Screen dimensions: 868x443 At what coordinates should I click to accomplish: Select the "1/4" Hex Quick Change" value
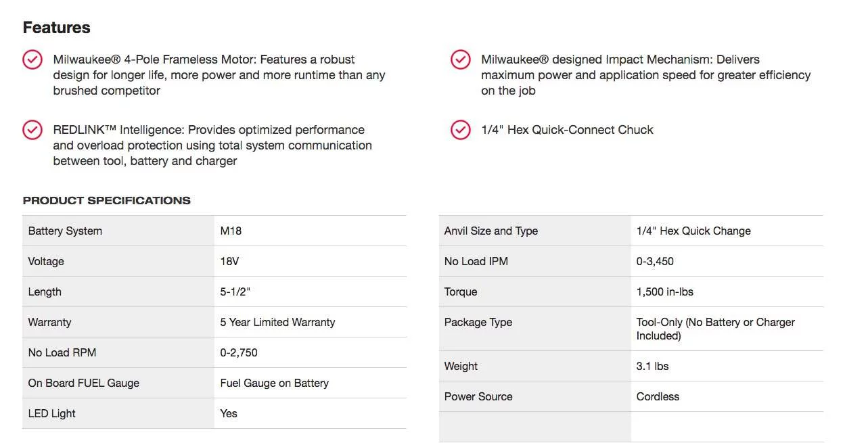click(693, 231)
